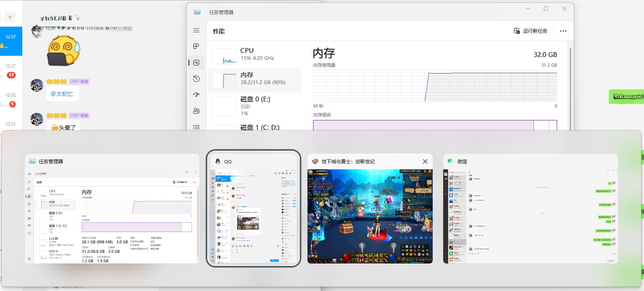Click the plus icon in QQ window
The image size is (644, 291).
click(10, 17)
